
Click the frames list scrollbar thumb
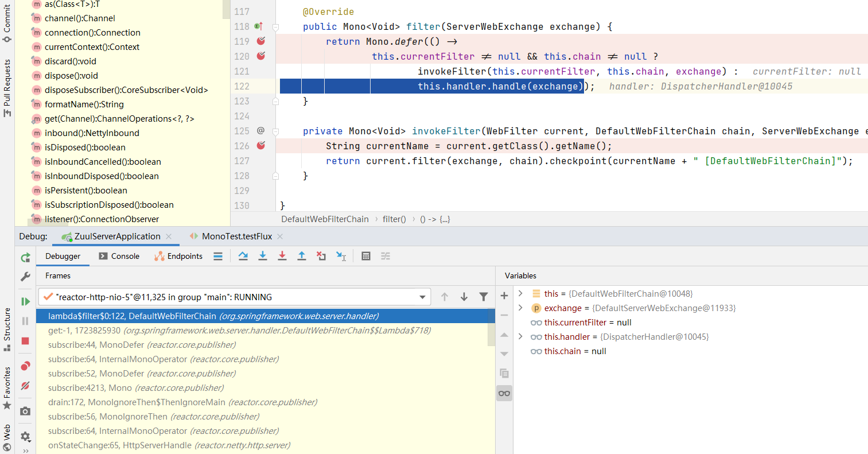[491, 328]
